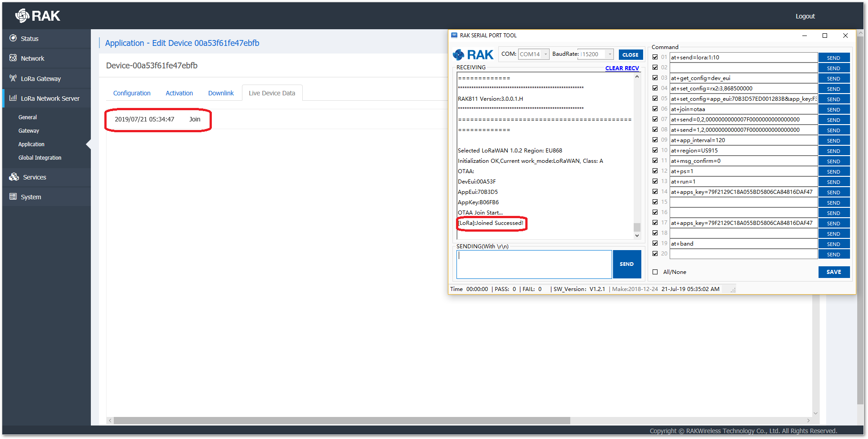Select the System icon in sidebar
Viewport: 868px width, 439px height.
coord(12,197)
